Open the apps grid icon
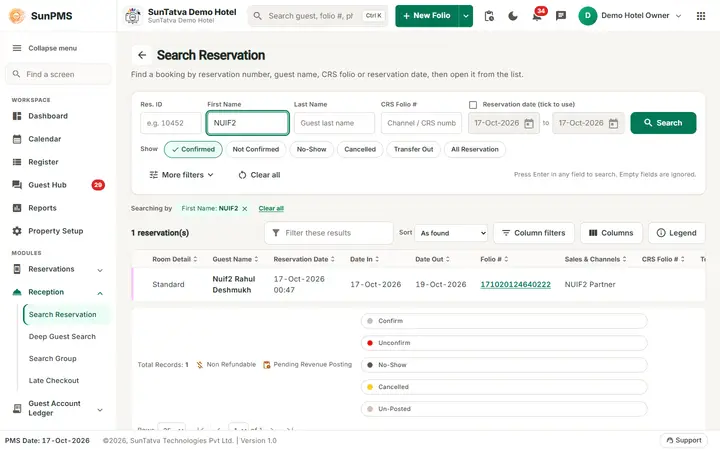The height and width of the screenshot is (450, 720). coord(701,16)
